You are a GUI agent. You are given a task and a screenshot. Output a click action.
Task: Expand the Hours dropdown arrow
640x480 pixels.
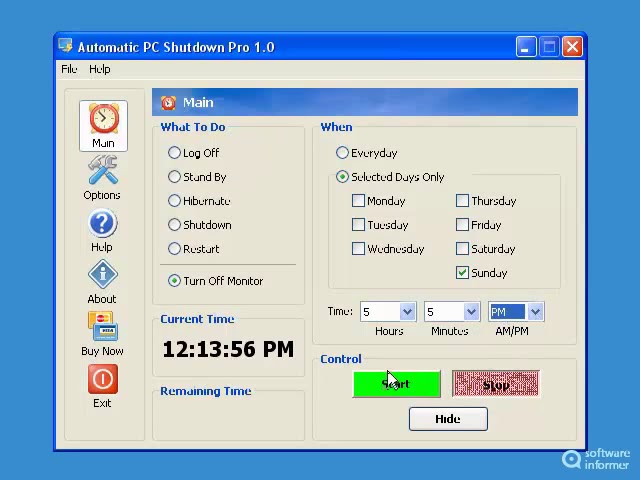[x=407, y=312]
